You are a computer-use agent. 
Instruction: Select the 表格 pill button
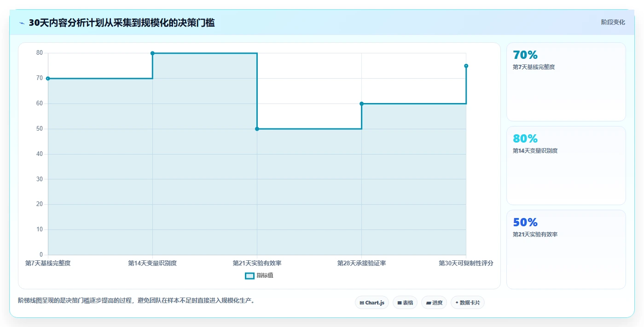405,303
